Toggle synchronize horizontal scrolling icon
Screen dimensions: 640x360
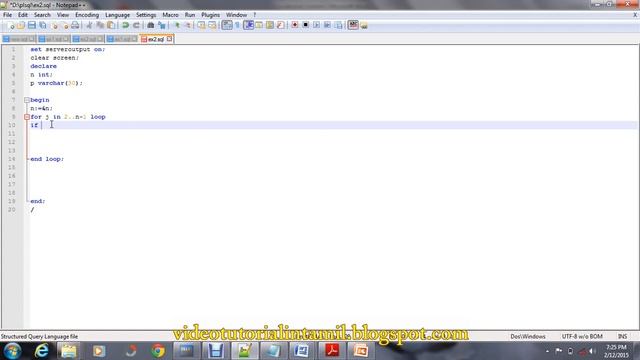[x=212, y=25]
